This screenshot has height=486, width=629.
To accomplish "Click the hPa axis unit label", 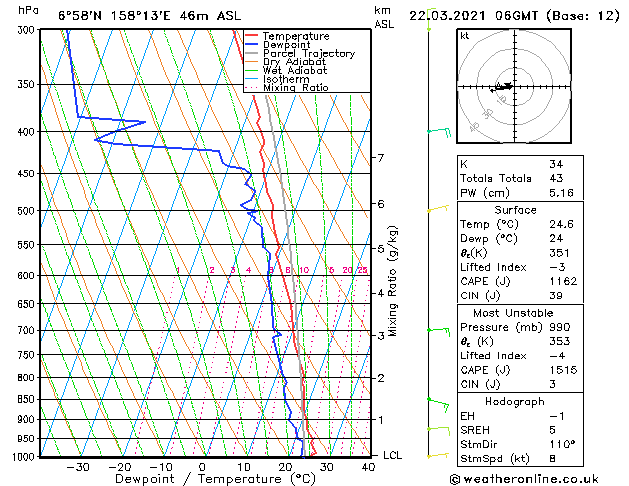I will 28,11.
